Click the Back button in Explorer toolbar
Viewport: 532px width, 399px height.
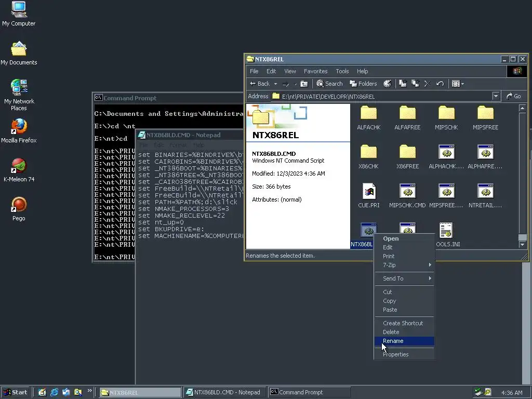tap(260, 84)
